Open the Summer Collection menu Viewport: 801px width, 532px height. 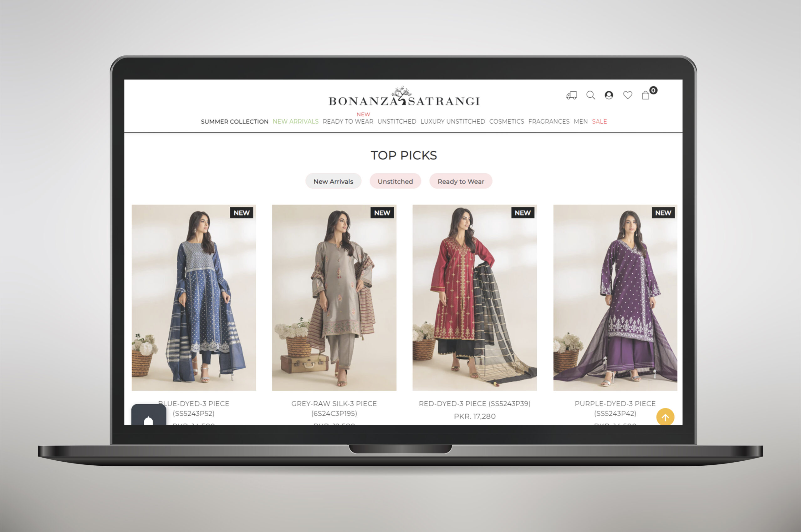(x=234, y=121)
